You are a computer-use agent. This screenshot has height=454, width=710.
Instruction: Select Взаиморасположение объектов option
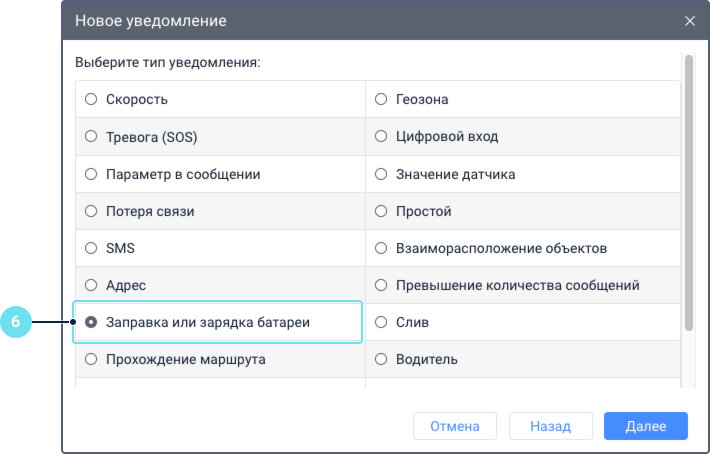click(380, 248)
